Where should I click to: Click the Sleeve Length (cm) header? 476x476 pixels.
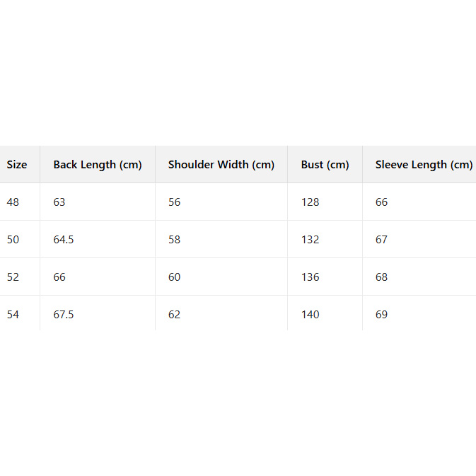424,165
